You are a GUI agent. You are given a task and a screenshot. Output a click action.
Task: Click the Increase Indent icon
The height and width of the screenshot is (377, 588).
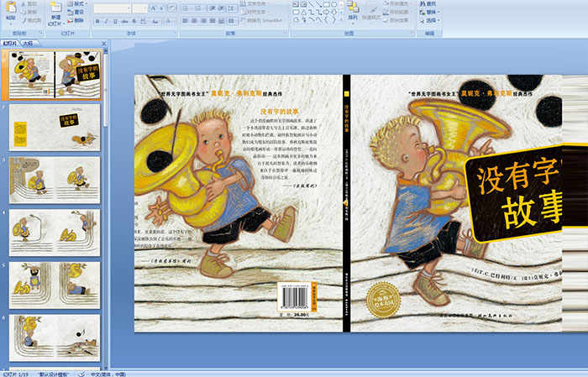tap(221, 8)
